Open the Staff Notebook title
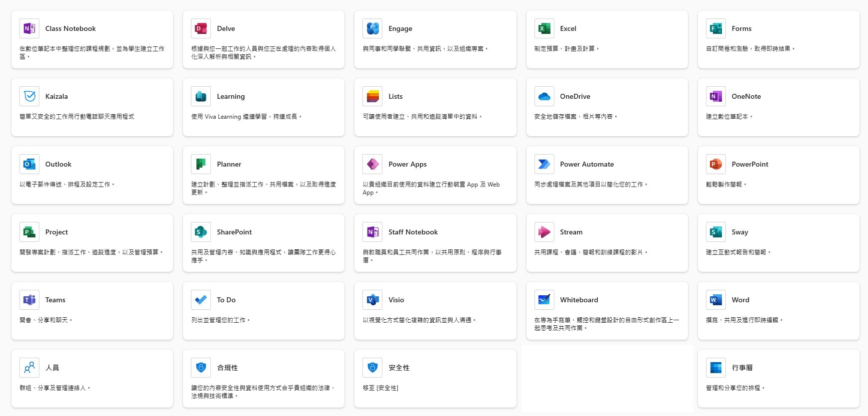This screenshot has width=868, height=416. pos(413,232)
